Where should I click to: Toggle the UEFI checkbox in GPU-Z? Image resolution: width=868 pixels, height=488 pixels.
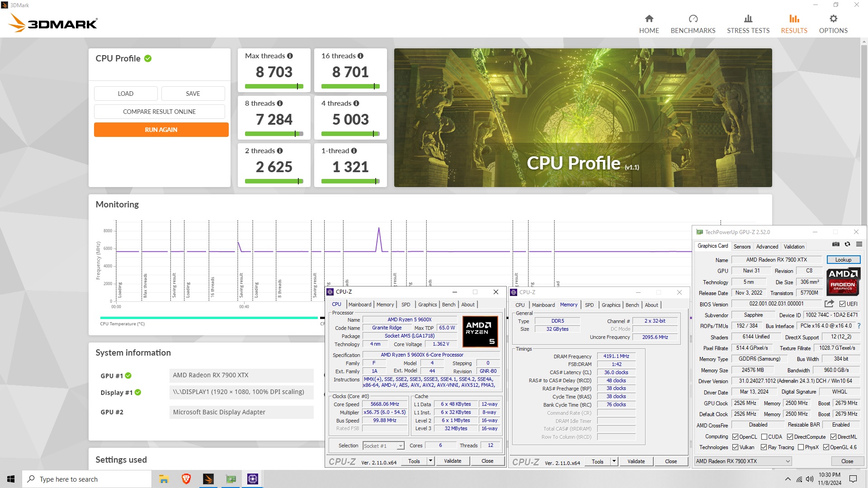point(842,304)
